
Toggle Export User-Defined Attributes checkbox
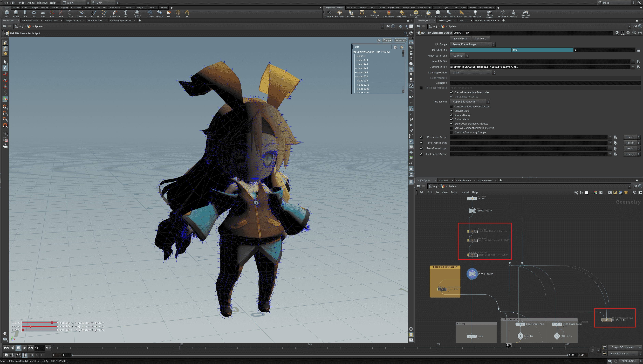[x=451, y=124]
